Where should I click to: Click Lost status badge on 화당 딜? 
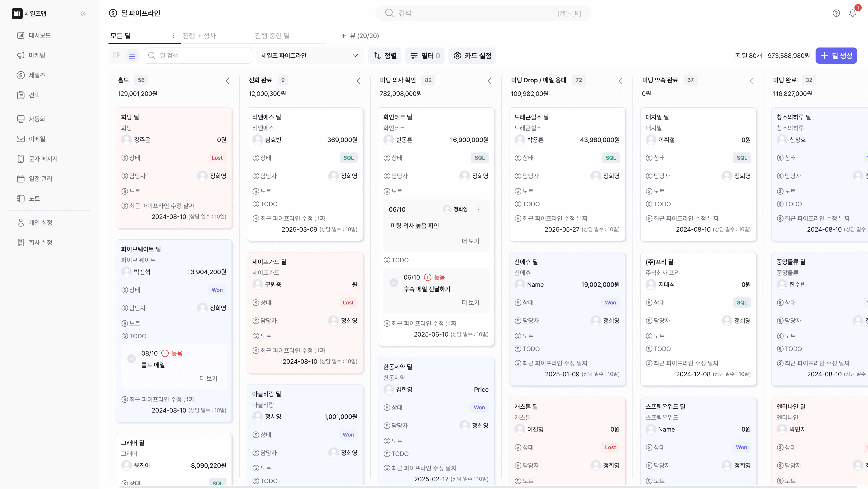point(217,158)
